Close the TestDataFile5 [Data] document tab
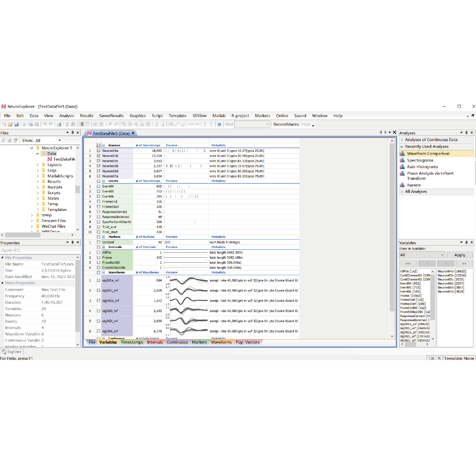This screenshot has height=476, width=476. (133, 133)
